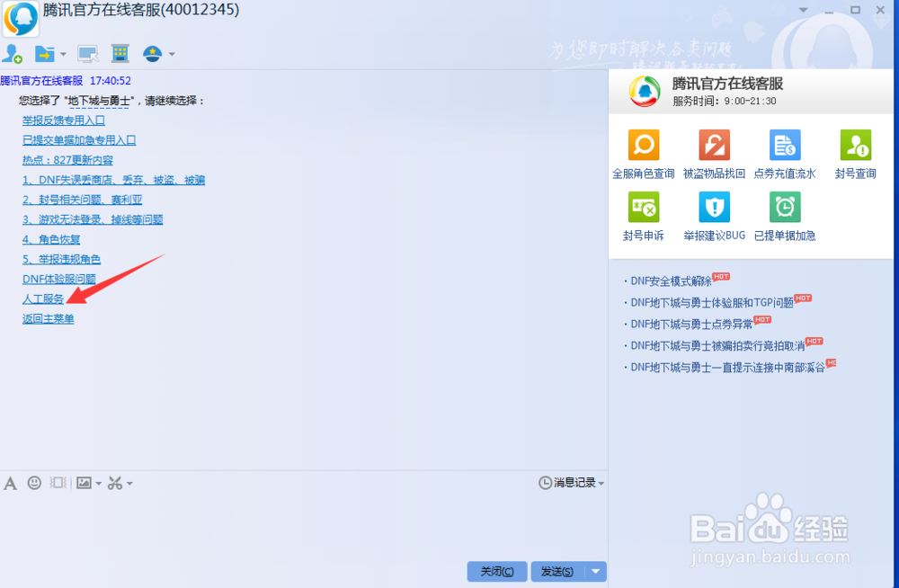Open DNF地下城与勇士点券异常 topic
Image resolution: width=899 pixels, height=588 pixels.
tap(690, 324)
